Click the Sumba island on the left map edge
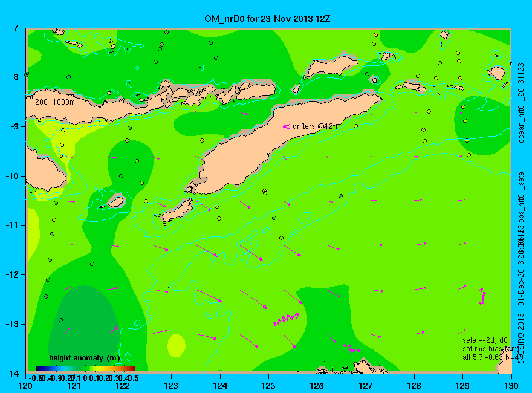Screen dimensions: 532x393 (x=44, y=173)
